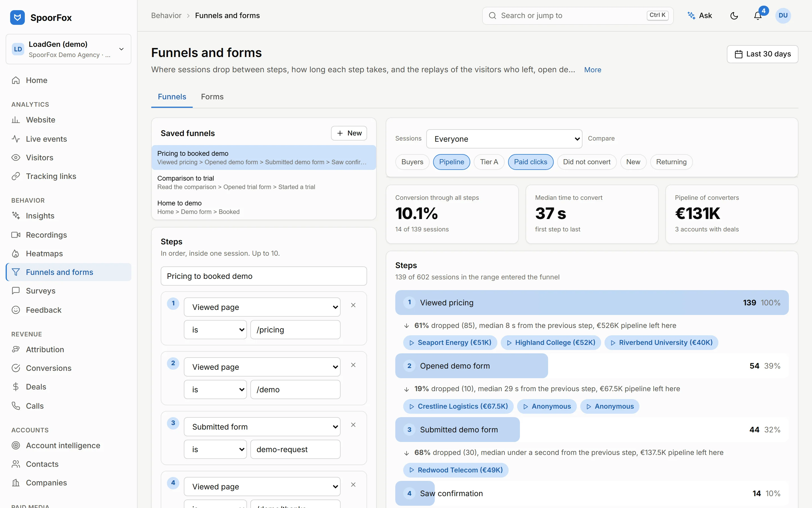Open notifications bell
The image size is (812, 508).
758,16
